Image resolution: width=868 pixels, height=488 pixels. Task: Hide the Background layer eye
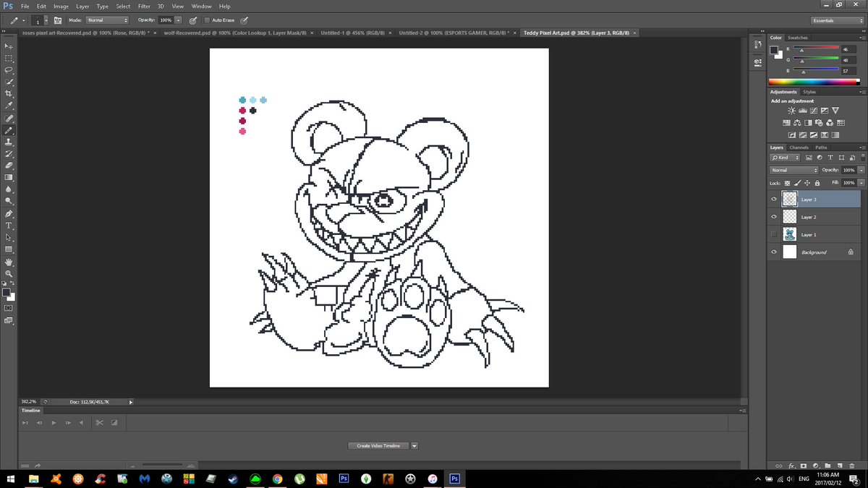(x=774, y=252)
